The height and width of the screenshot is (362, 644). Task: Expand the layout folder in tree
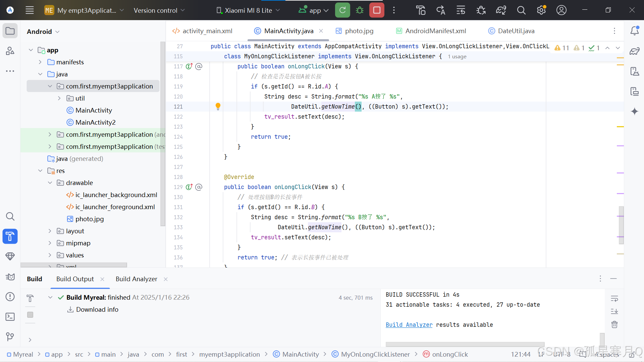50,231
